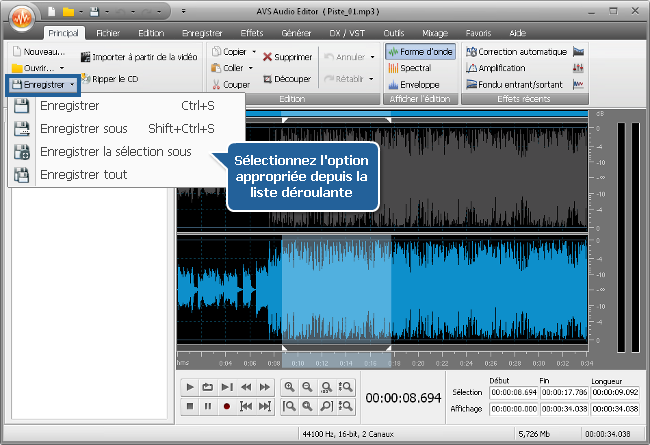Click the Supprimer delete icon
The width and height of the screenshot is (650, 445).
pyautogui.click(x=289, y=58)
